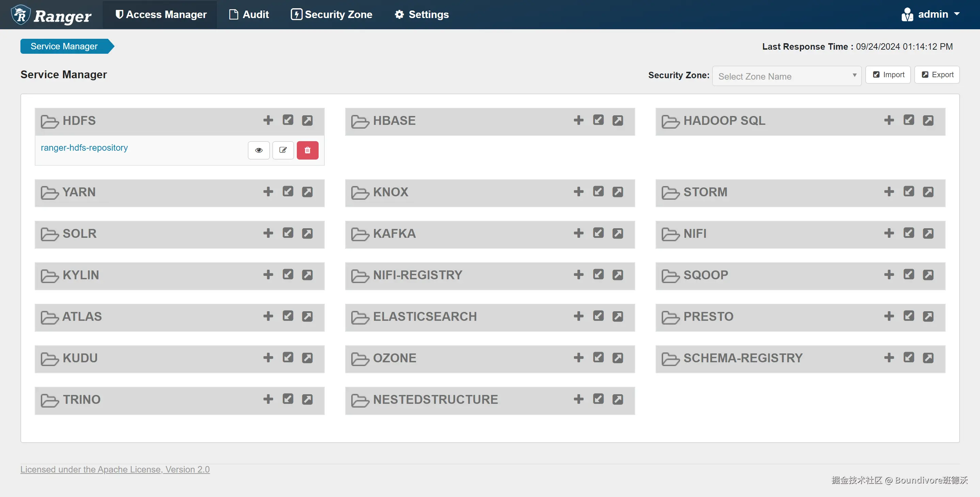Open the ranger-hdfs-repository link
Image resolution: width=980 pixels, height=497 pixels.
pyautogui.click(x=84, y=148)
